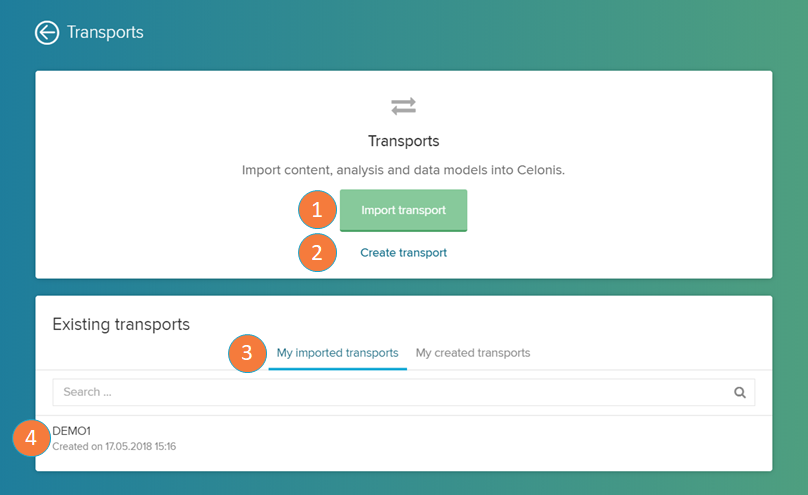808x495 pixels.
Task: Click the DEMO1 creation date text
Action: (x=114, y=446)
